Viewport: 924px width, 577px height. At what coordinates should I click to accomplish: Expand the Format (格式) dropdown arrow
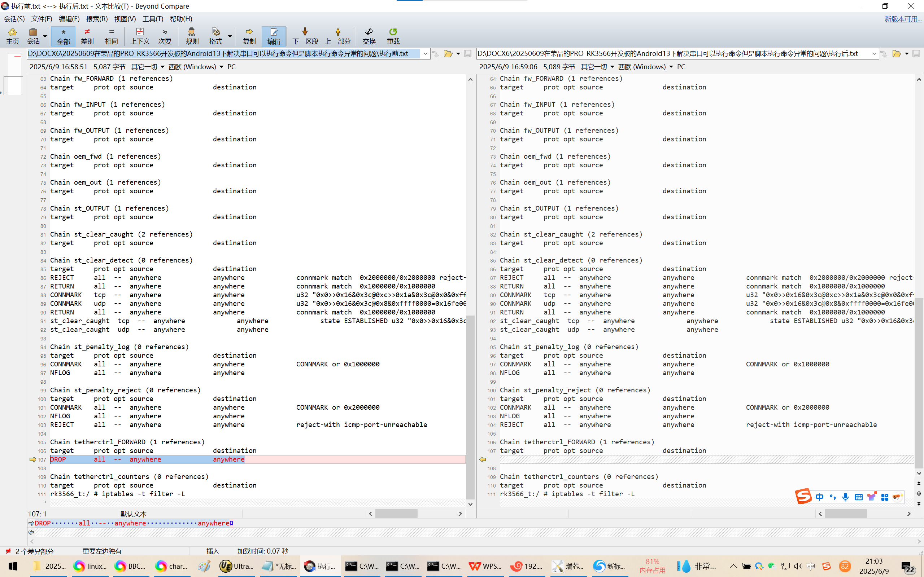[230, 36]
